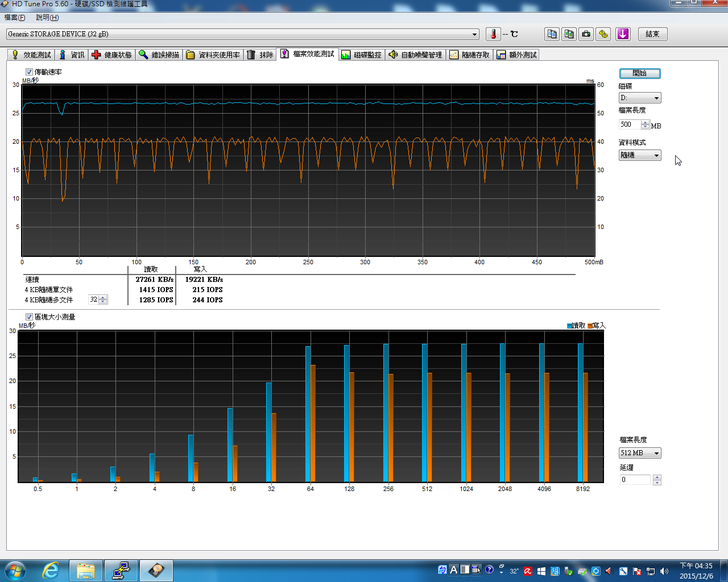Click the camera save screenshot icon
Viewport: 728px width, 582px height.
586,33
